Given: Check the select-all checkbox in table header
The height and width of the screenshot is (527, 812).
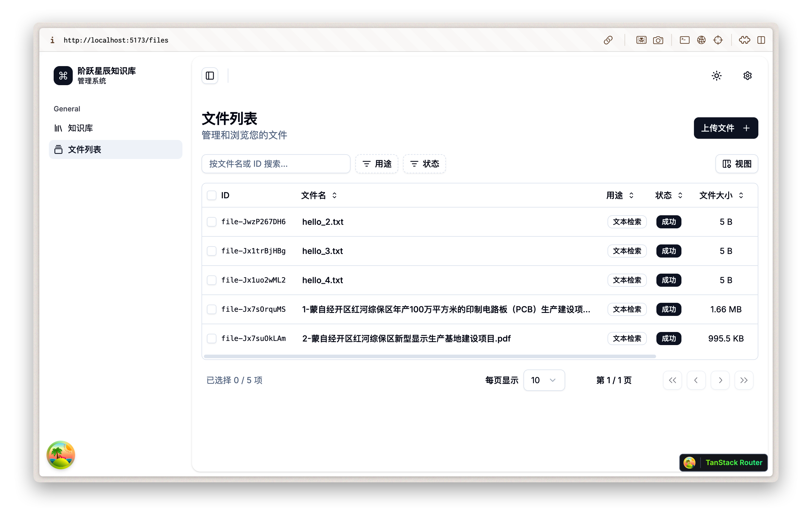Looking at the screenshot, I should point(212,195).
